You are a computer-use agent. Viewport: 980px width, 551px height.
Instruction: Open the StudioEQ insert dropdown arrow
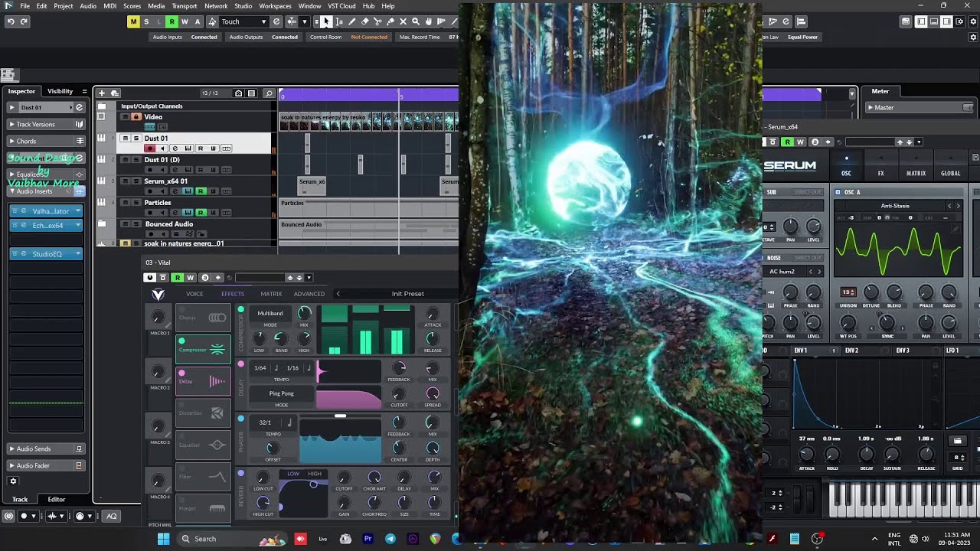[x=77, y=253]
